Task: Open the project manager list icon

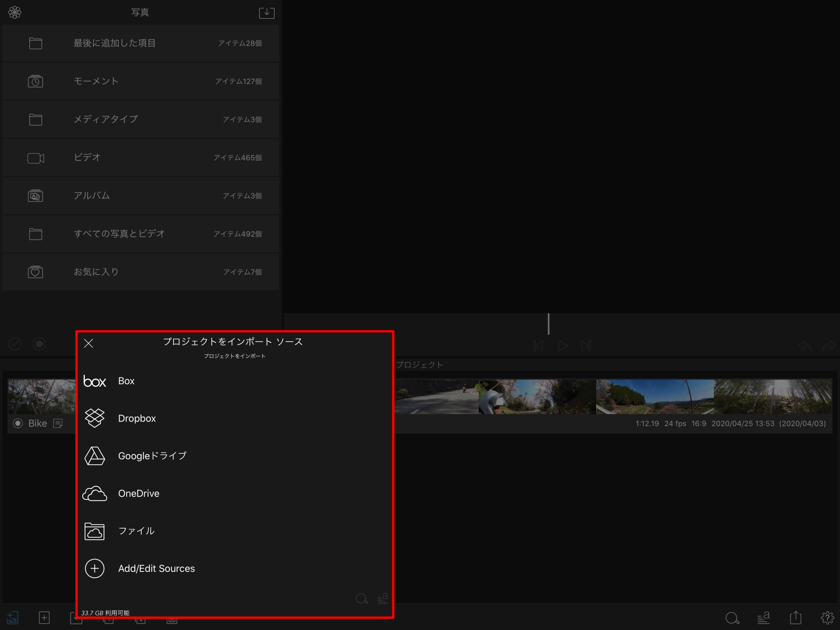Action: click(x=12, y=618)
